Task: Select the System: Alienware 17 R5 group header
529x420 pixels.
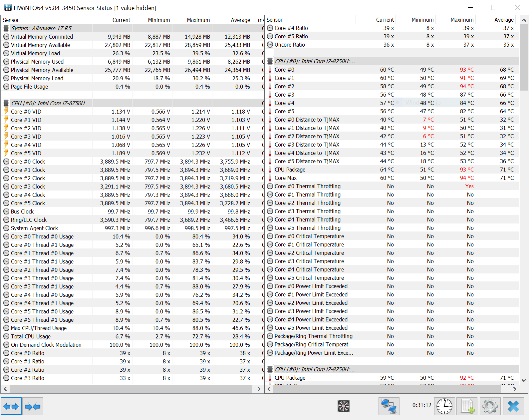Action: [133, 28]
